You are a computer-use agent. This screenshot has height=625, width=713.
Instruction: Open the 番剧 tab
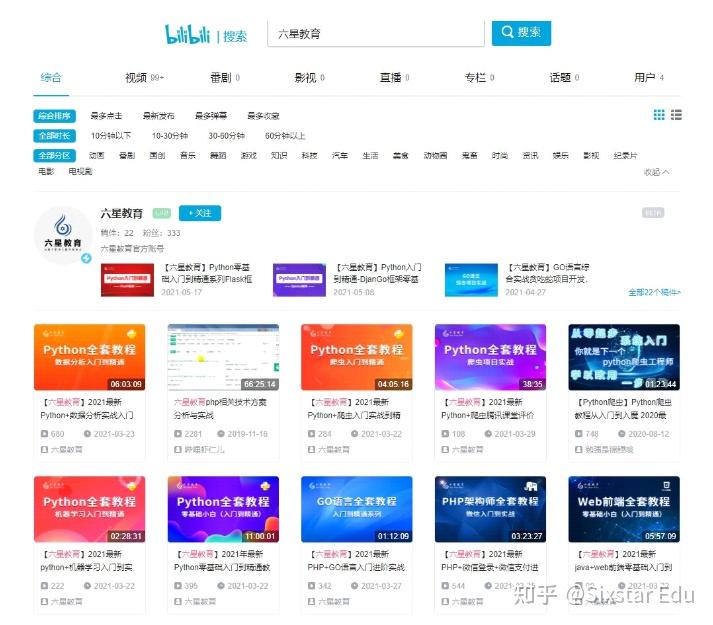click(225, 78)
